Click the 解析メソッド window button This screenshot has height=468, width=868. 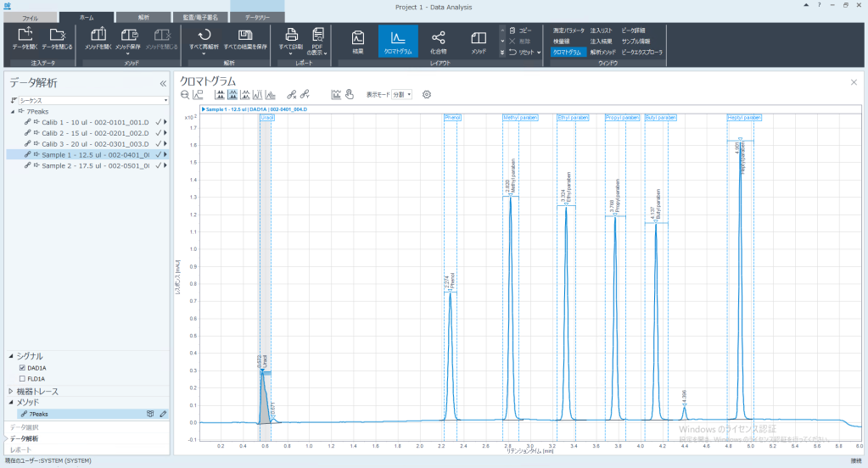pos(602,52)
